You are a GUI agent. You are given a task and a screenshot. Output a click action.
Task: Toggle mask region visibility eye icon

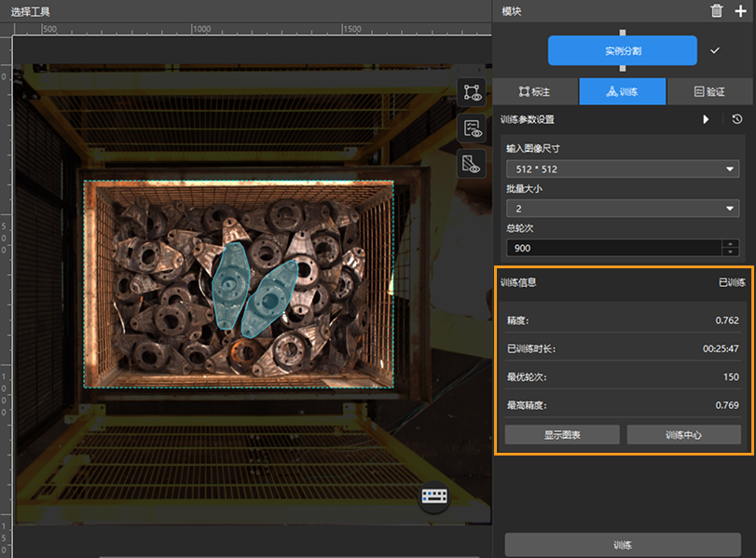pos(472,164)
